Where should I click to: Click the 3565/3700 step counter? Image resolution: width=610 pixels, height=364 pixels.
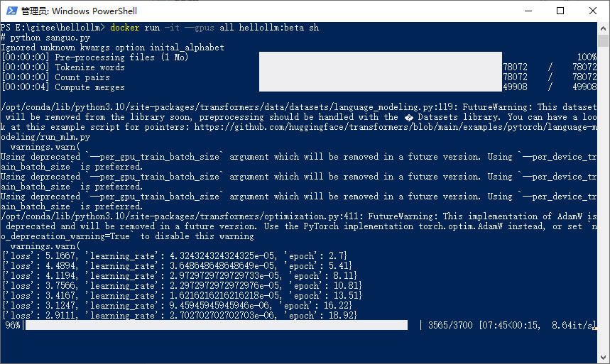click(450, 325)
